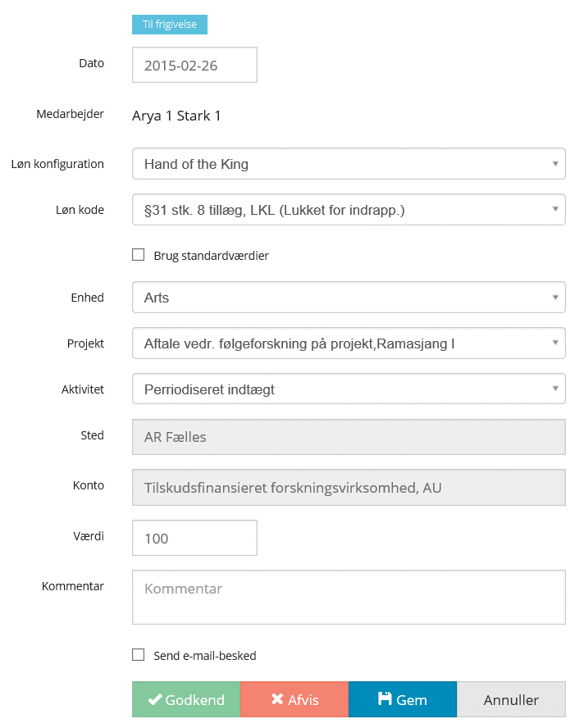584x728 pixels.
Task: Click the X icon on Afvis button
Action: tap(276, 699)
